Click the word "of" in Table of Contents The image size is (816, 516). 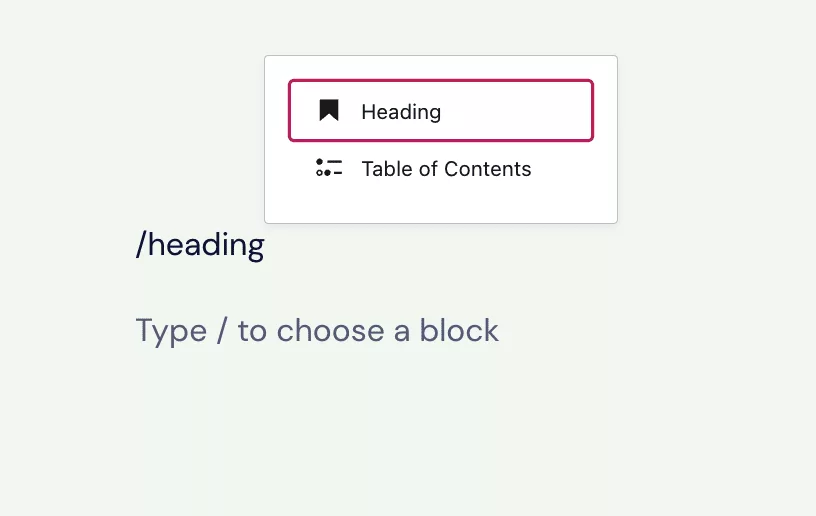pos(428,169)
